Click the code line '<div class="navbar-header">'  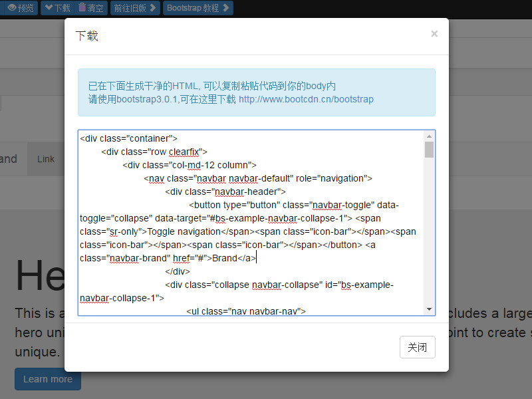click(225, 192)
